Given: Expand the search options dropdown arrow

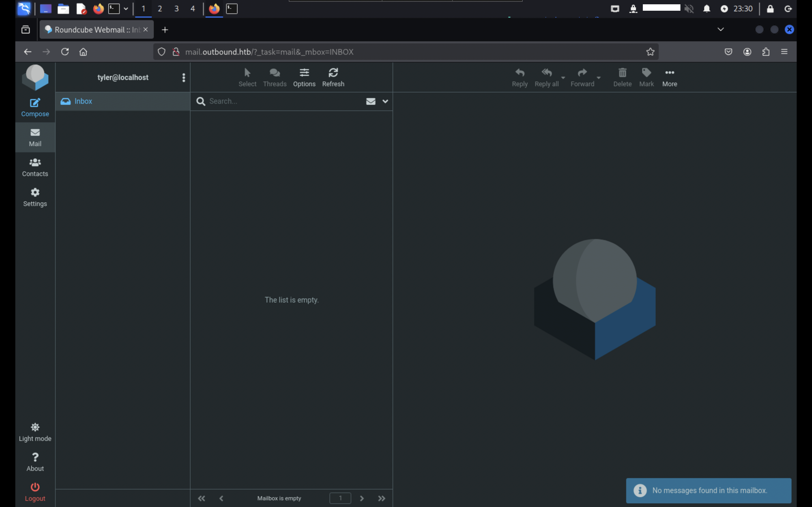Looking at the screenshot, I should (x=385, y=101).
